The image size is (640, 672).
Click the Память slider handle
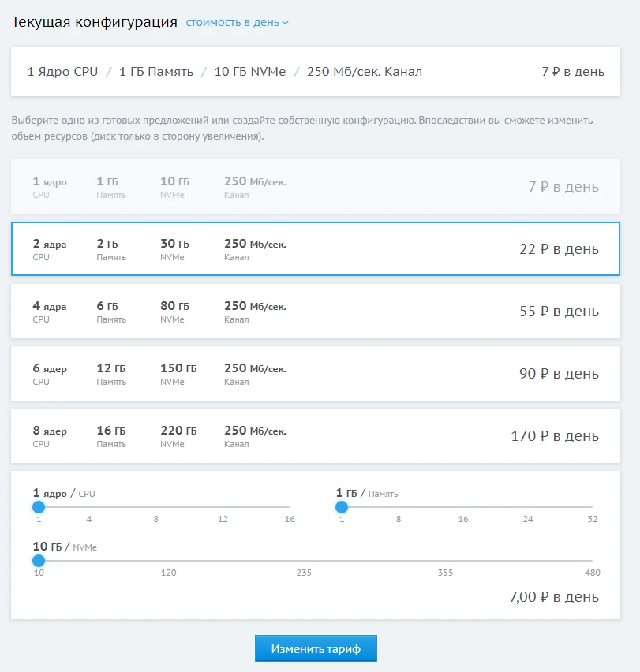[x=342, y=507]
